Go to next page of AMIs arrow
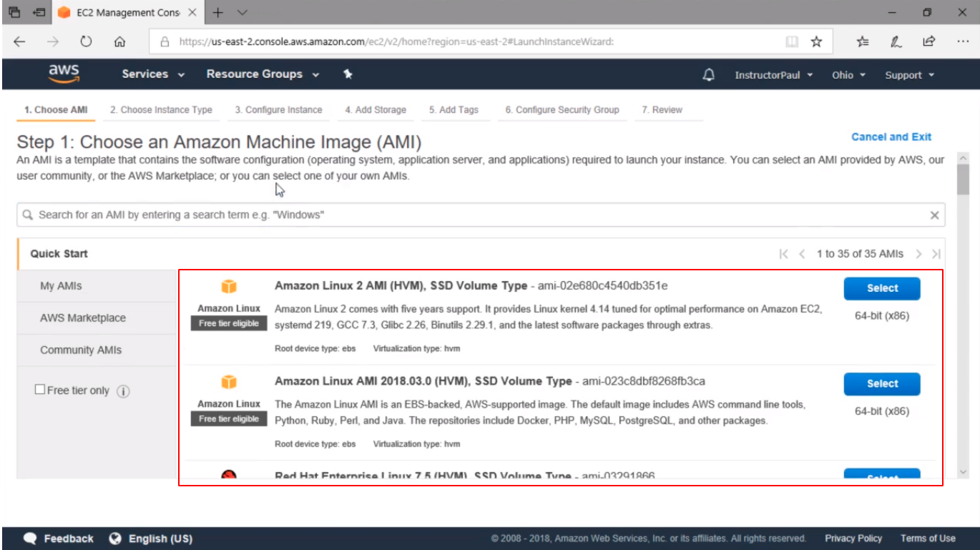The width and height of the screenshot is (980, 550). (x=918, y=254)
